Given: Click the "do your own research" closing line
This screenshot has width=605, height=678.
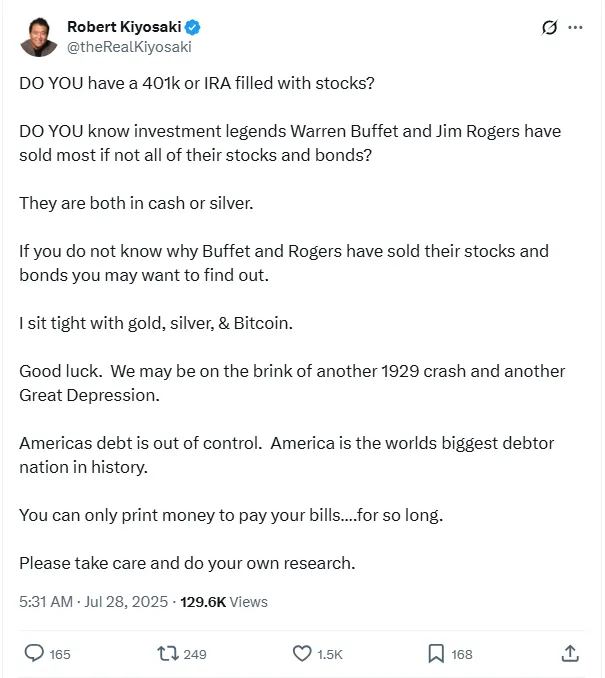Looking at the screenshot, I should 187,563.
